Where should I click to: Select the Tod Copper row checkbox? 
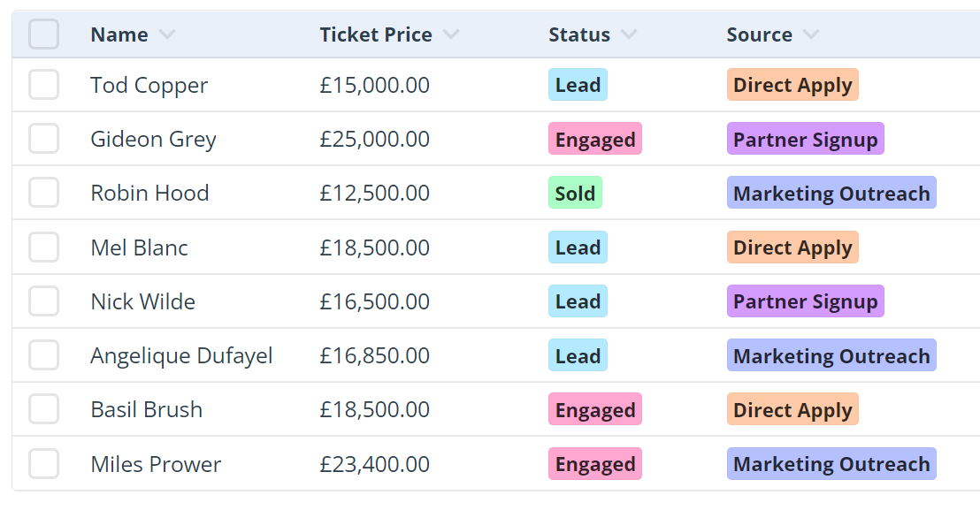pos(44,85)
